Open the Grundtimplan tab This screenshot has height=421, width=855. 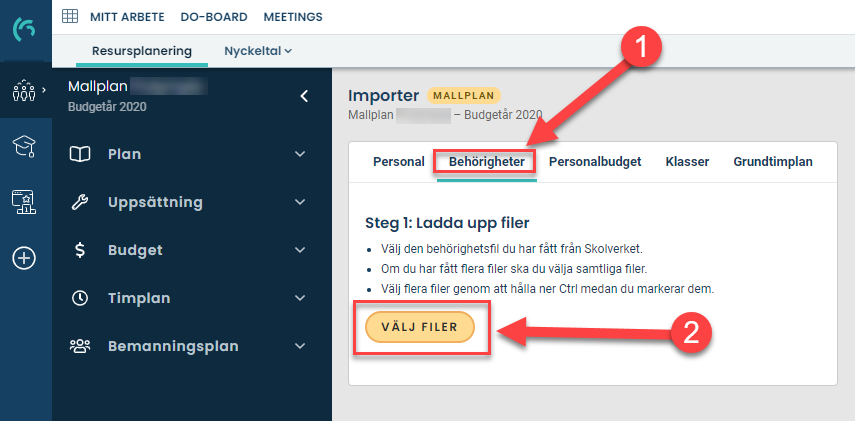coord(773,162)
